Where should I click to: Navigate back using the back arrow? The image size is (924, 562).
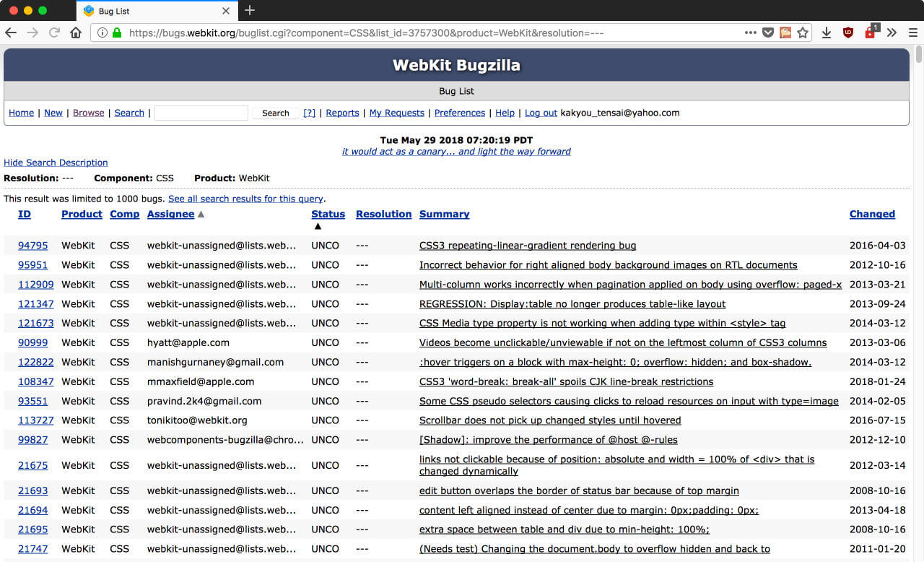[x=12, y=33]
